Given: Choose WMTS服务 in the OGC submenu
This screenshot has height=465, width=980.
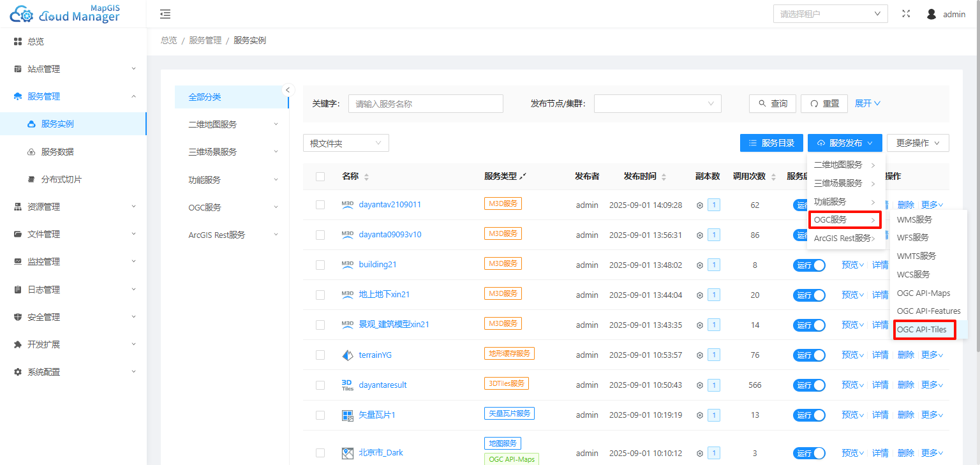Looking at the screenshot, I should point(916,256).
